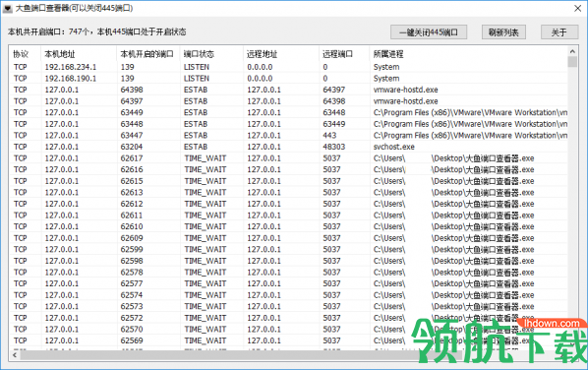
Task: Click the app icon in the title bar
Action: 7,8
